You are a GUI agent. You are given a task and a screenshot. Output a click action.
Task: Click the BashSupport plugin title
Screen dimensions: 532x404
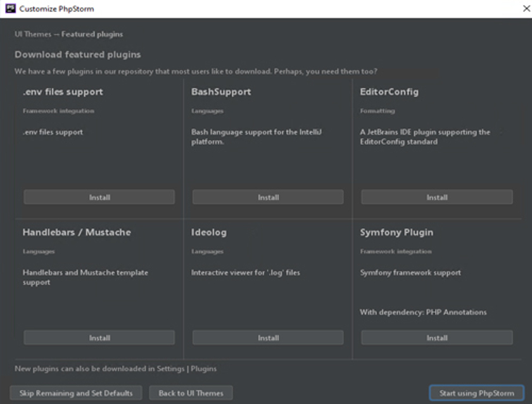point(221,92)
